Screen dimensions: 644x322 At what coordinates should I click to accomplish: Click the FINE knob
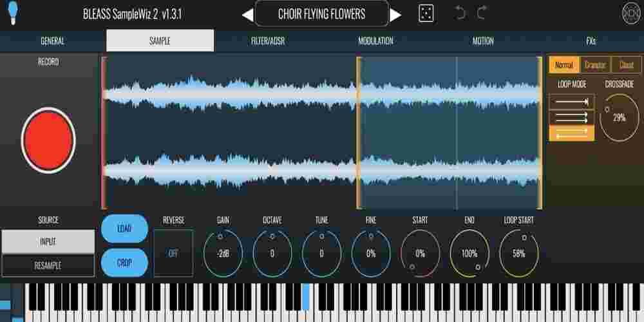point(371,253)
